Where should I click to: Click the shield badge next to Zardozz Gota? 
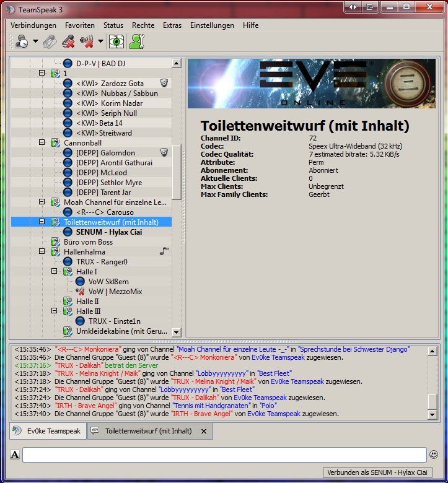click(164, 83)
